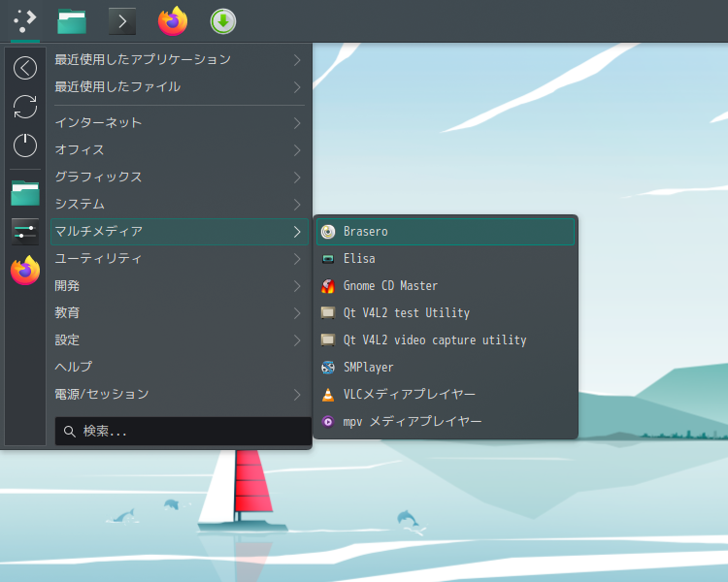The height and width of the screenshot is (582, 728).
Task: Open the ヘルプ menu entry
Action: pyautogui.click(x=180, y=367)
